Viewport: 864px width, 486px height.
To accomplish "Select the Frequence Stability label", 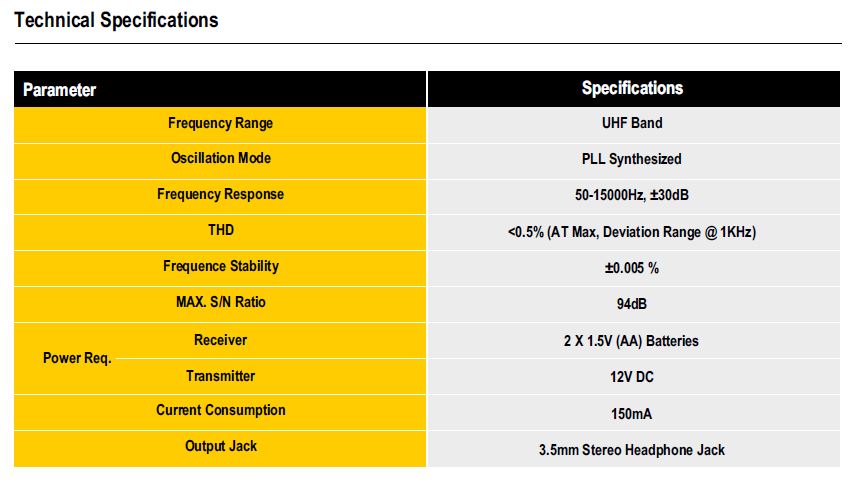I will pos(220,266).
